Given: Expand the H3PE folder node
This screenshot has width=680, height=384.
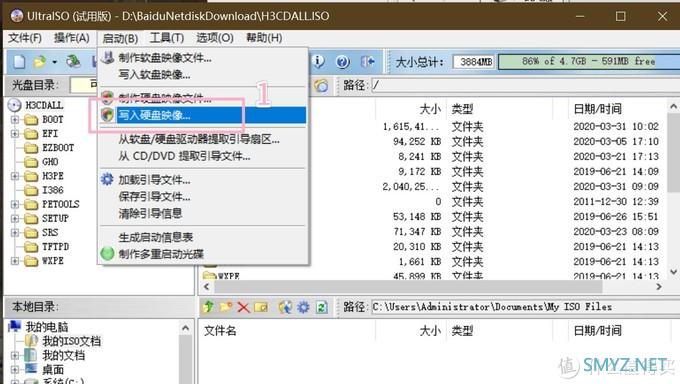Looking at the screenshot, I should [15, 176].
